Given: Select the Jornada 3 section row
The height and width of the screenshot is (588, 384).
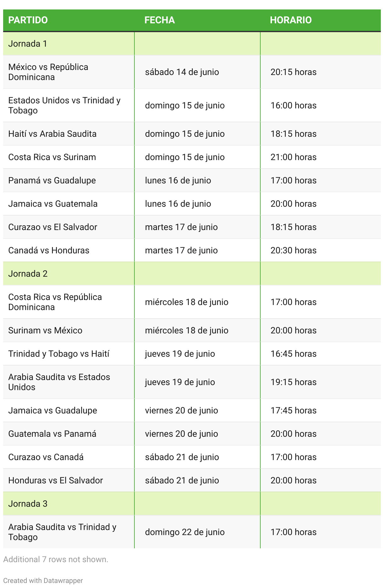Looking at the screenshot, I should (x=192, y=504).
